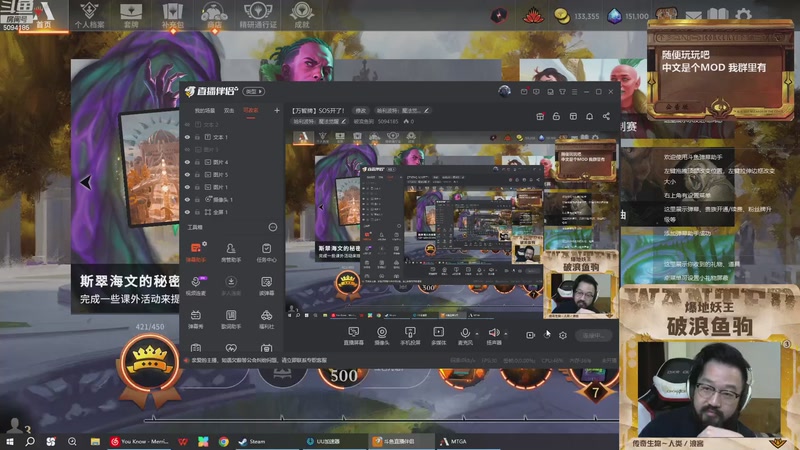800x450 pixels.
Task: Open the 任务中心 task center tool
Action: click(266, 252)
